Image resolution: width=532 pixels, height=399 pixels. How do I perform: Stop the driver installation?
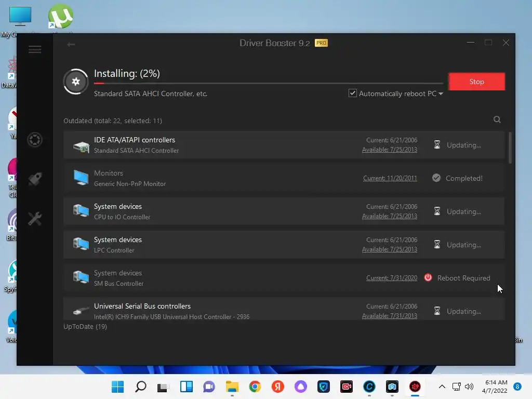click(x=477, y=82)
